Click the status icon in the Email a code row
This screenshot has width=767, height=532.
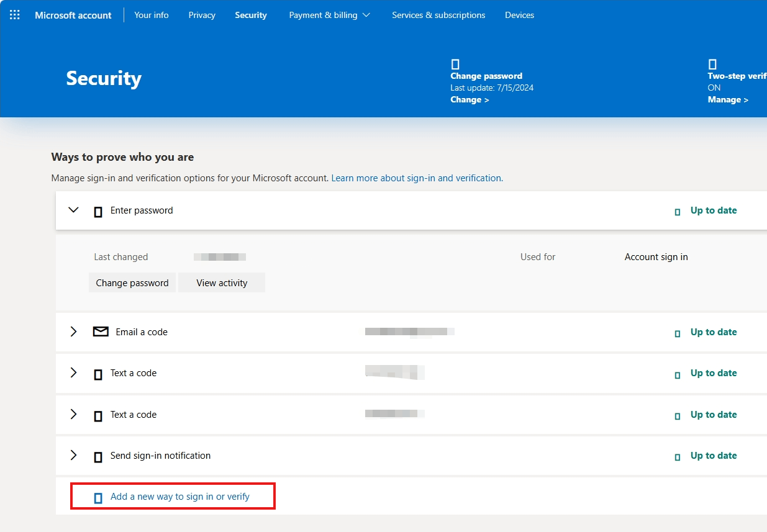click(x=678, y=333)
